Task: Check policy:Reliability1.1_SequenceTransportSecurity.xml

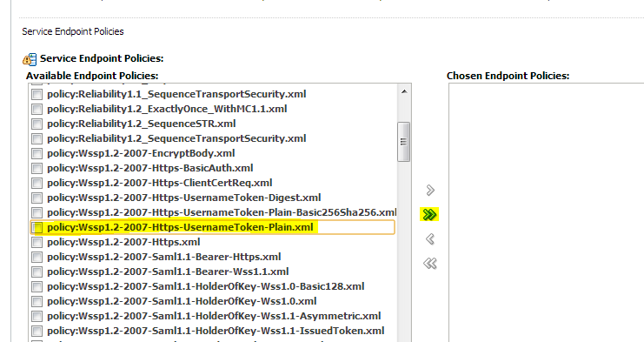Action: coord(37,94)
